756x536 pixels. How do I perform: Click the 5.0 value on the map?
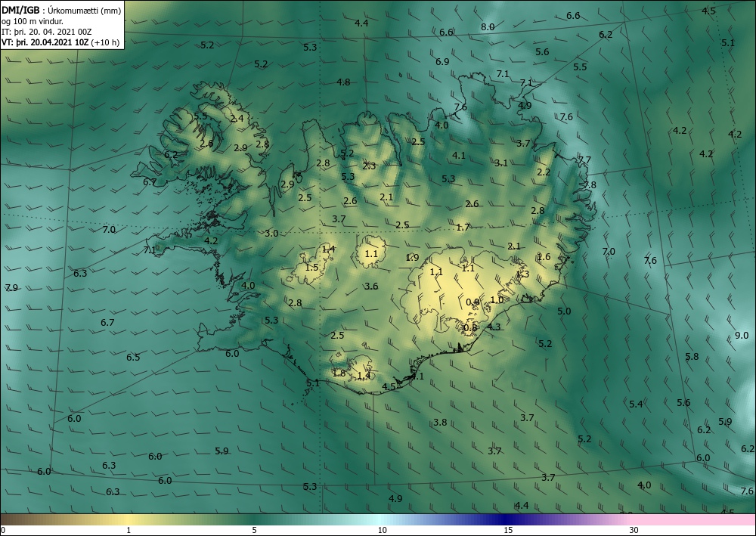(564, 311)
